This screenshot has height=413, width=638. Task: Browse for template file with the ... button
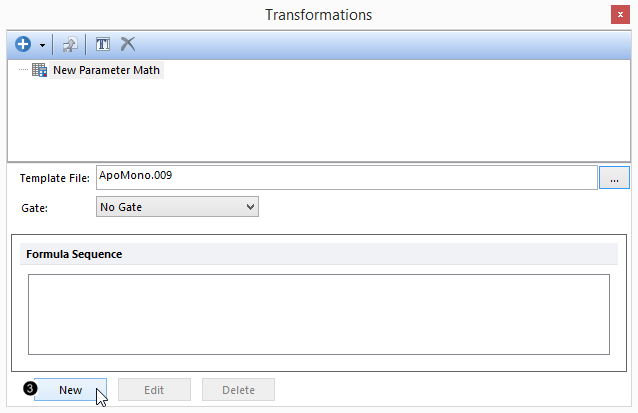coord(613,178)
